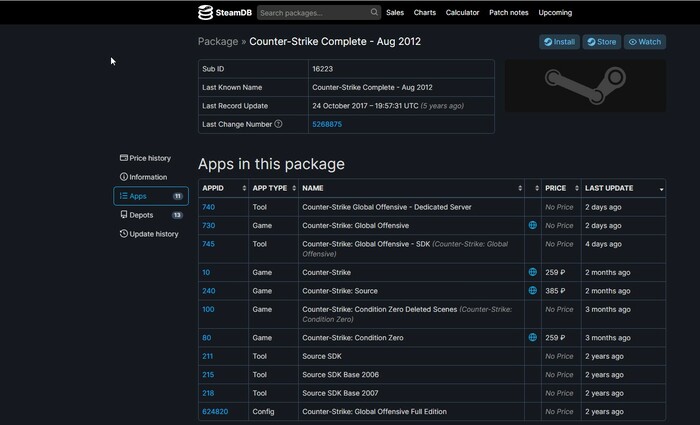700x425 pixels.
Task: Open app ID 240 link
Action: pos(208,291)
